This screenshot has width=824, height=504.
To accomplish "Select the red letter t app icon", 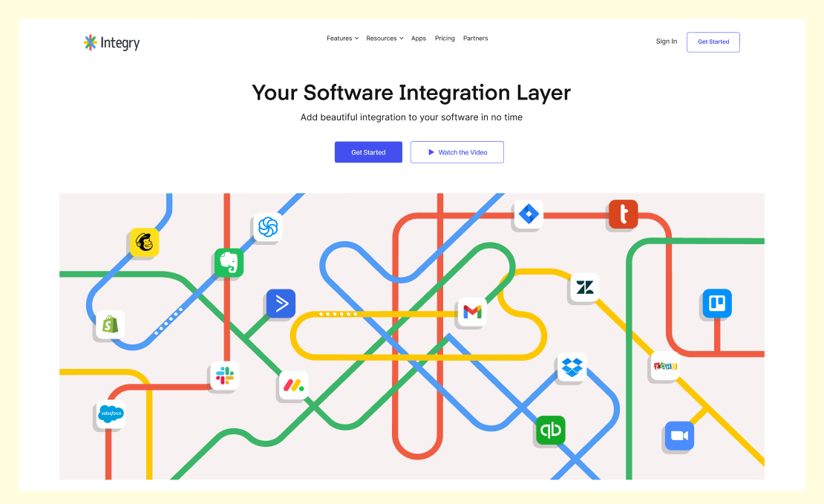I will coord(624,214).
